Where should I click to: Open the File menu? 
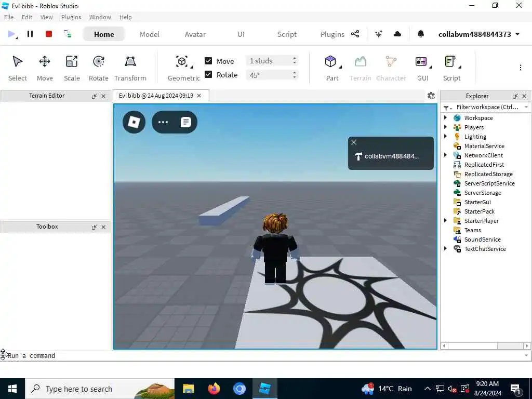point(9,17)
